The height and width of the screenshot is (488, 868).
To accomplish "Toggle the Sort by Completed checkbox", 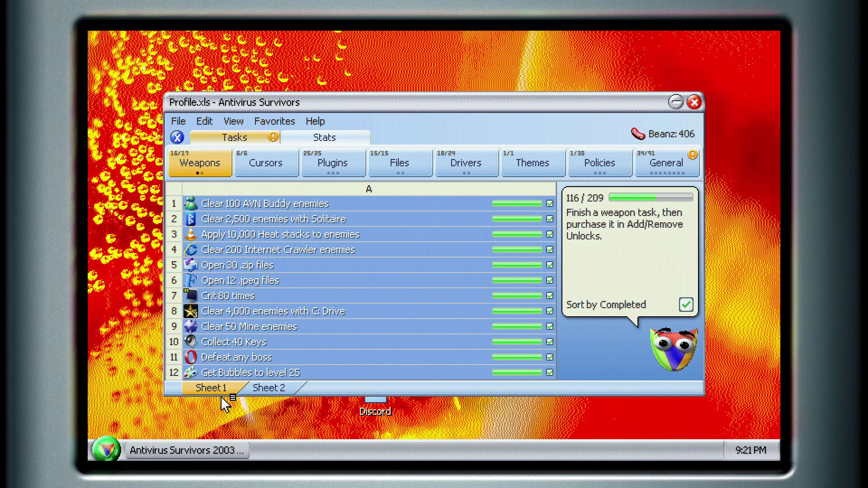I will pos(686,305).
